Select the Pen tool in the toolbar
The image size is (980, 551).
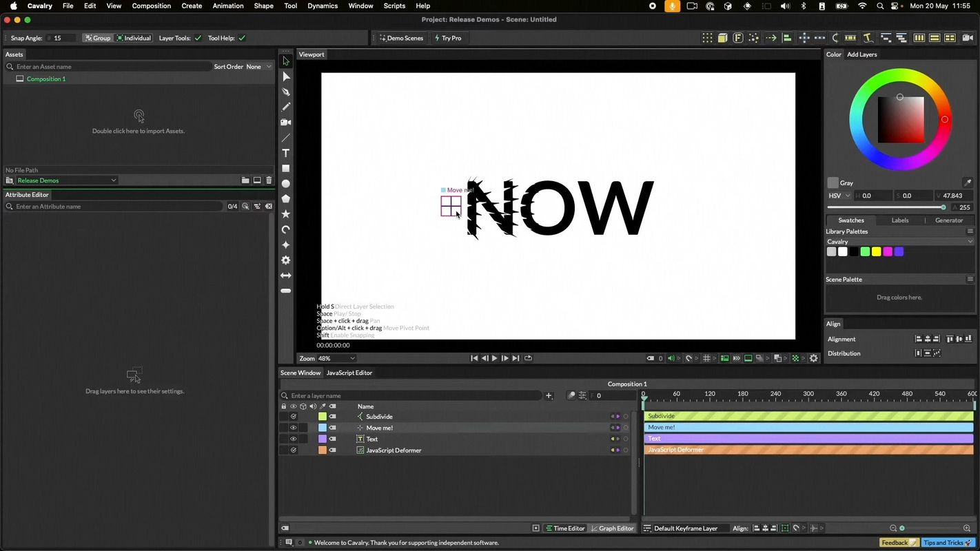[x=286, y=92]
